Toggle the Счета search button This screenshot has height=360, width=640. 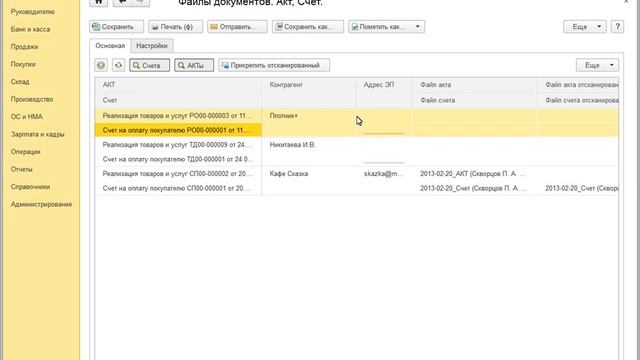click(149, 65)
